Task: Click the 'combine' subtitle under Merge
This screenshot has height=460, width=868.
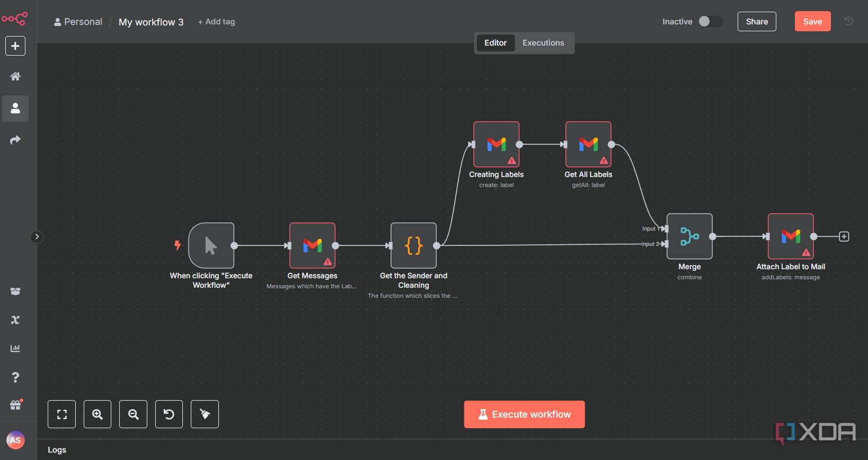Action: tap(689, 277)
